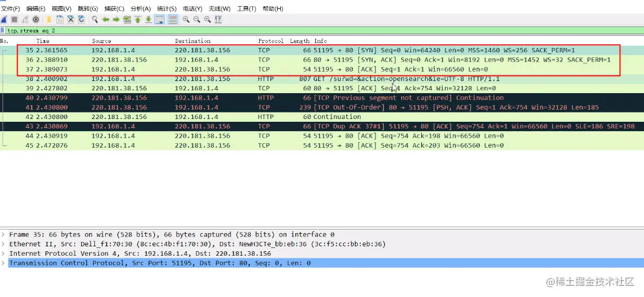Image resolution: width=644 pixels, height=297 pixels.
Task: Select packet 45 with Ack=203
Action: click(322, 145)
